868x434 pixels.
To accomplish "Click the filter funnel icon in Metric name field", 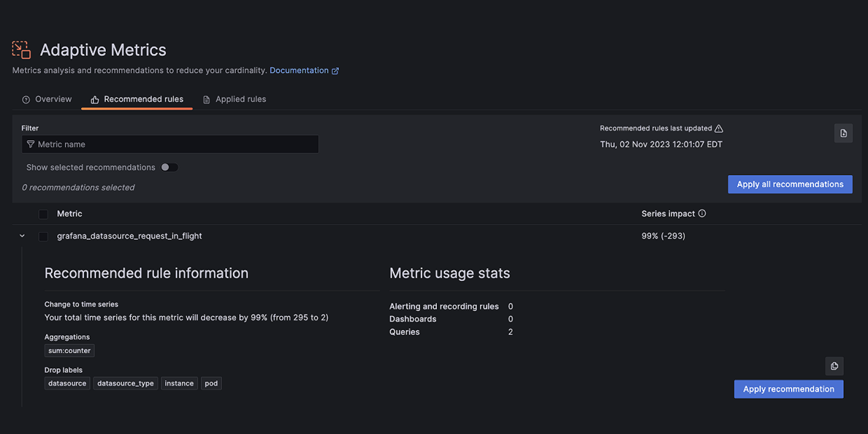I will point(31,144).
